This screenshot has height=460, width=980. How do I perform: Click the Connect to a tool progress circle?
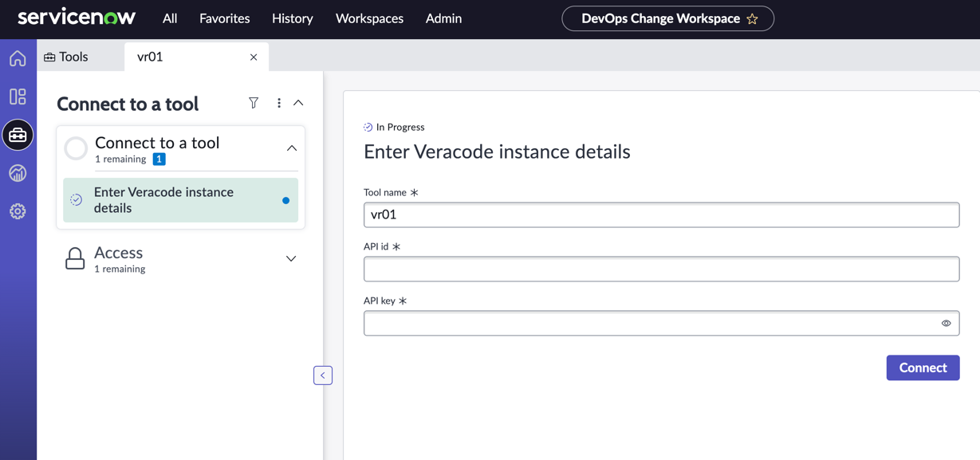76,148
